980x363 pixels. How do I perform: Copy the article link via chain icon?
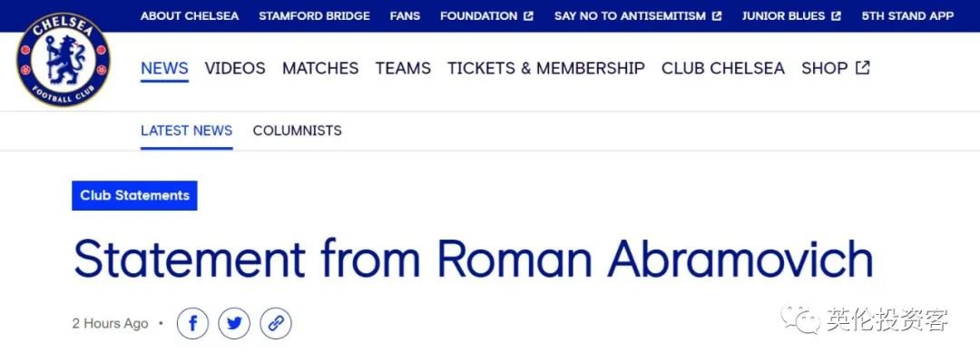point(276,324)
